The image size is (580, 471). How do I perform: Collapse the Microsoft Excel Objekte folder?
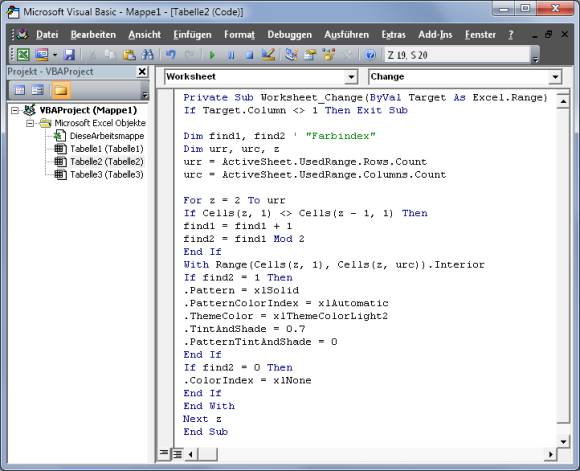point(30,123)
